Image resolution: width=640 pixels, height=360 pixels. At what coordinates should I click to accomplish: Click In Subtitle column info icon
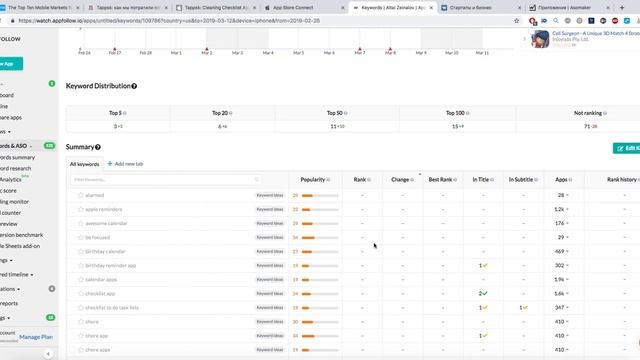[536, 180]
